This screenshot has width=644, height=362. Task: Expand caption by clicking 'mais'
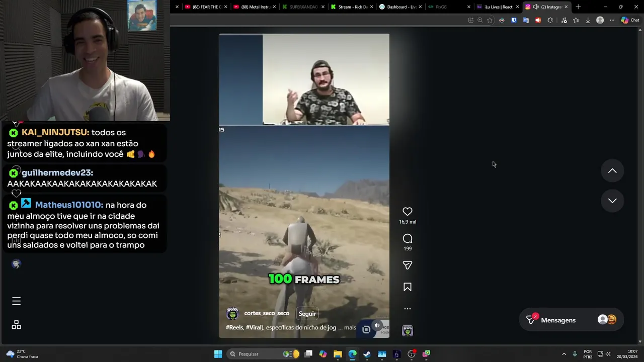click(350, 328)
